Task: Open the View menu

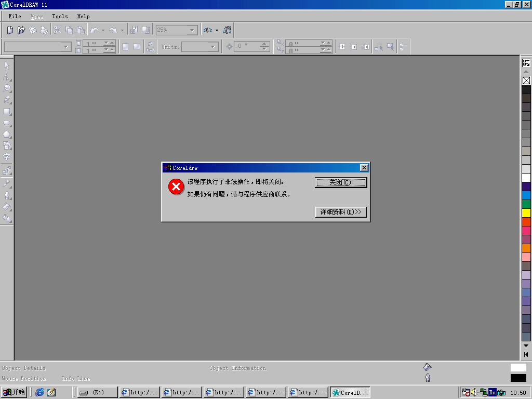Action: point(37,16)
